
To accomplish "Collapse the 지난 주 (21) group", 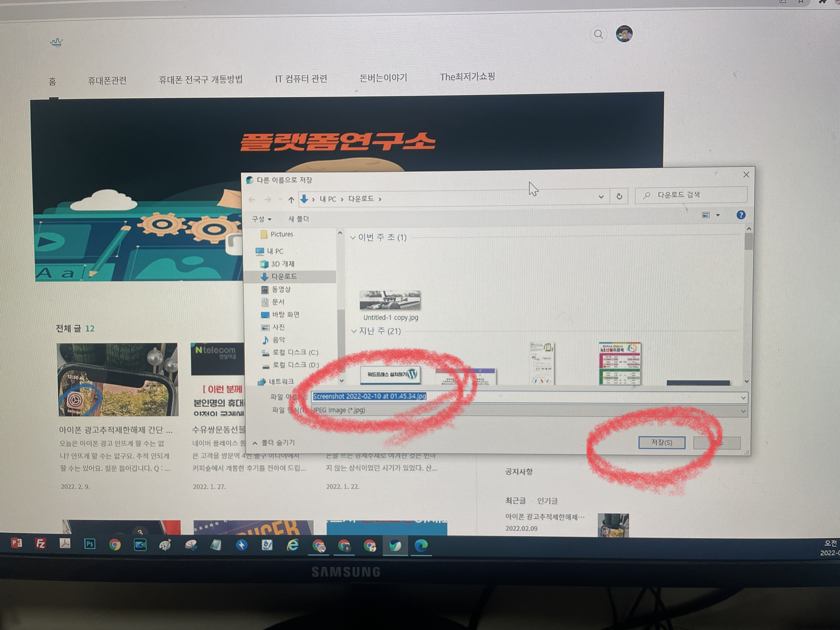I will click(x=354, y=331).
